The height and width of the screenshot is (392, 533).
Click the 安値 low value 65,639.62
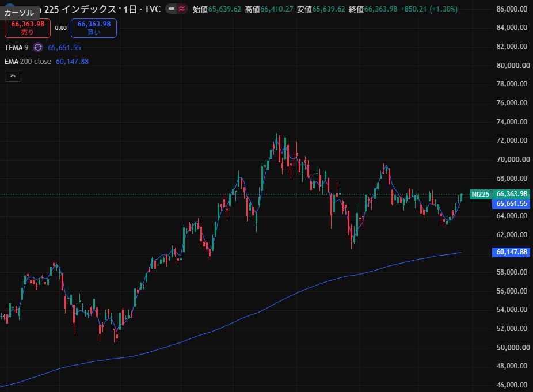tap(329, 9)
